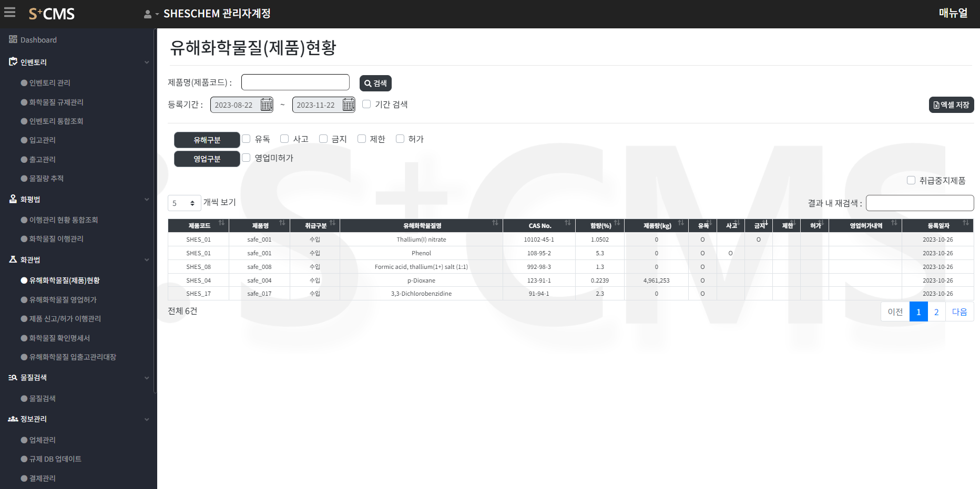The height and width of the screenshot is (489, 980).
Task: Open end date calendar picker icon
Action: pos(349,105)
